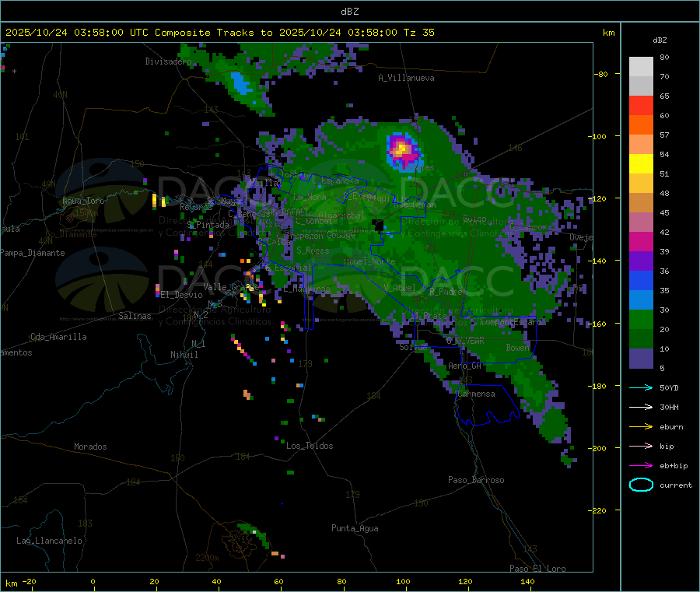Image resolution: width=700 pixels, height=592 pixels.
Task: Click the 'Lag.Llancanelo' map label
Action: (50, 541)
